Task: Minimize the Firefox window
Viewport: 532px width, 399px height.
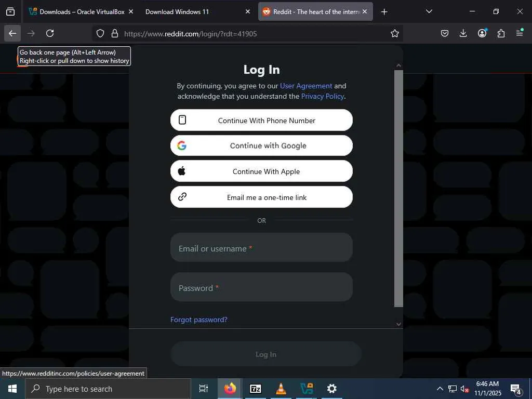Action: [472, 11]
